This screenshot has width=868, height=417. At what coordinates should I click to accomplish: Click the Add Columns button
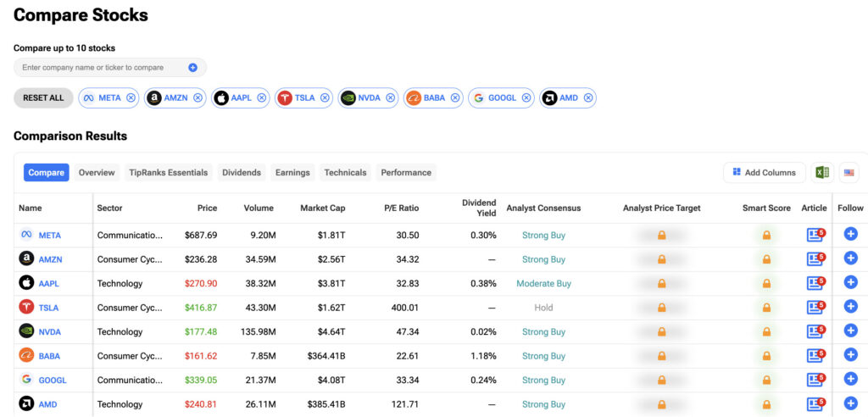765,172
